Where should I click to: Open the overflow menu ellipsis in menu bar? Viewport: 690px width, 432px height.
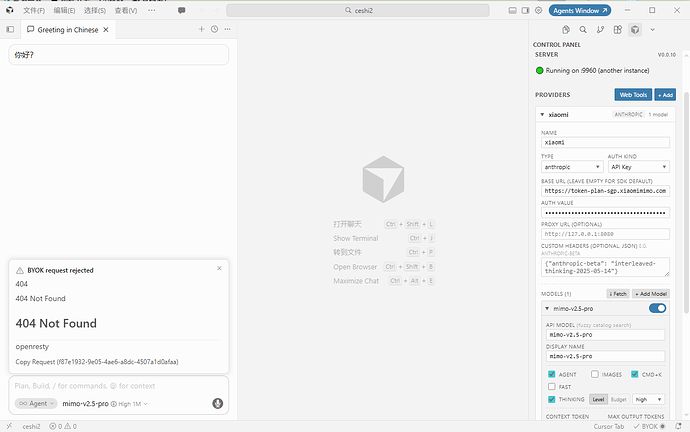point(151,10)
